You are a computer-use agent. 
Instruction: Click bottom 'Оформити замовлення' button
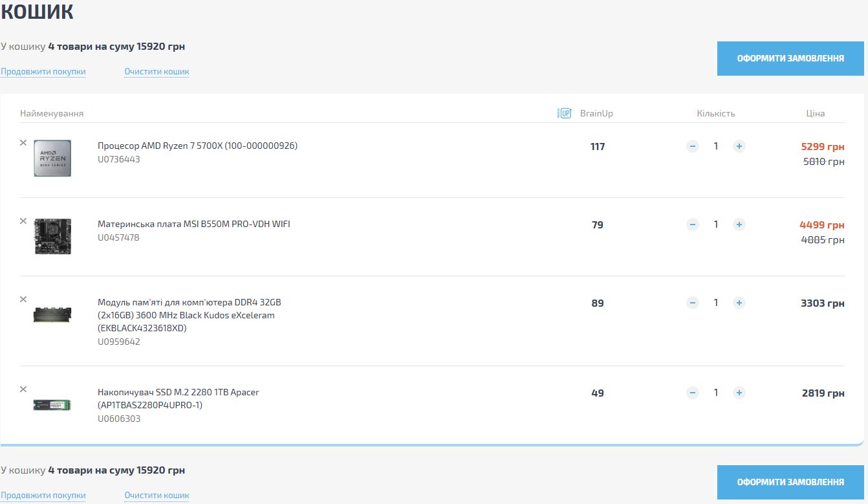click(x=790, y=483)
